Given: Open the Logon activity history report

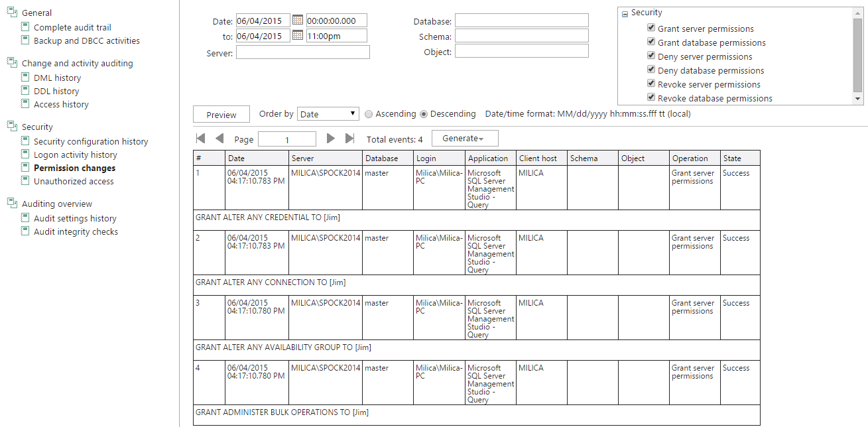Looking at the screenshot, I should point(76,154).
